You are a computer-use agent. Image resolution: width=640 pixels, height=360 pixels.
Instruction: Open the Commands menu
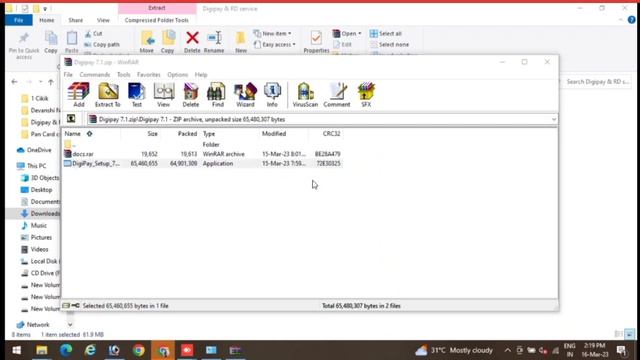pos(95,75)
